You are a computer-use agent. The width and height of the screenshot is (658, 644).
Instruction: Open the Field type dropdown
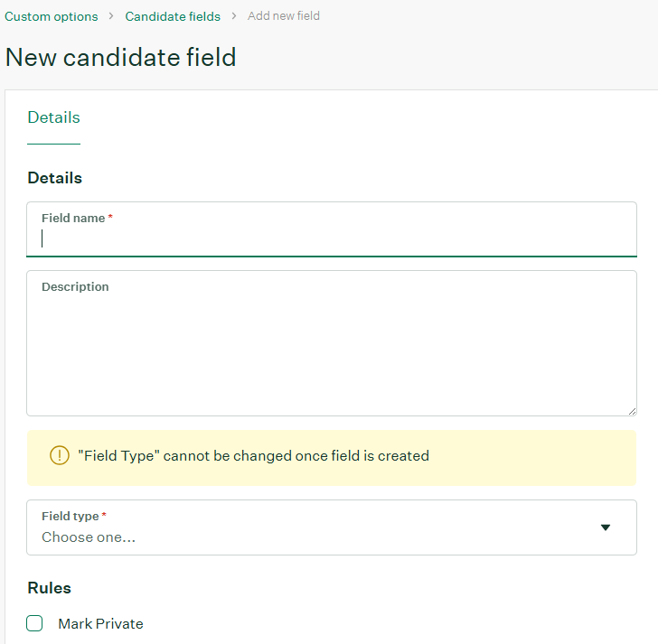(x=331, y=527)
